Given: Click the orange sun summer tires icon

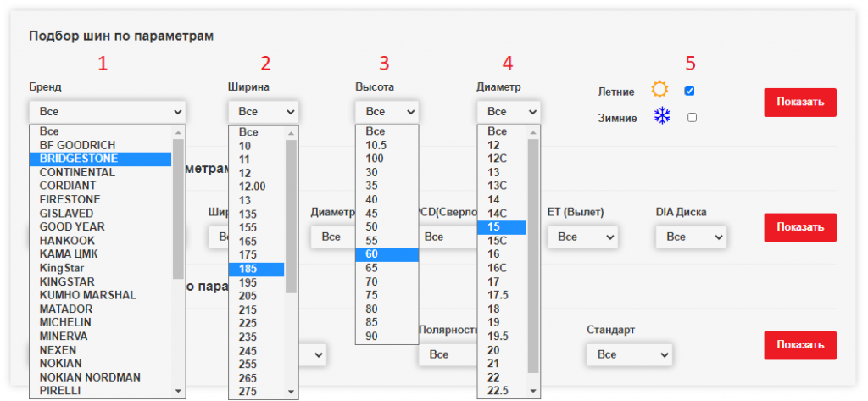Looking at the screenshot, I should coord(659,90).
